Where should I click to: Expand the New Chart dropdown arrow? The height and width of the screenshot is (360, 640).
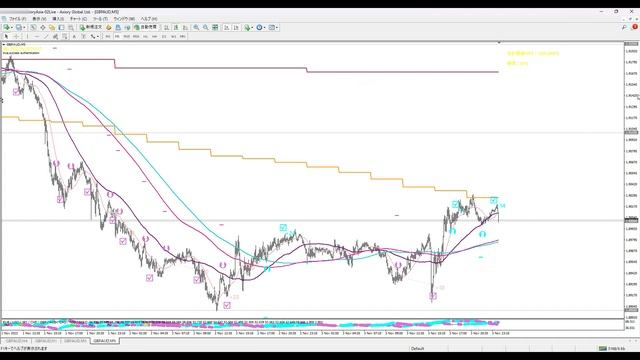pos(12,27)
